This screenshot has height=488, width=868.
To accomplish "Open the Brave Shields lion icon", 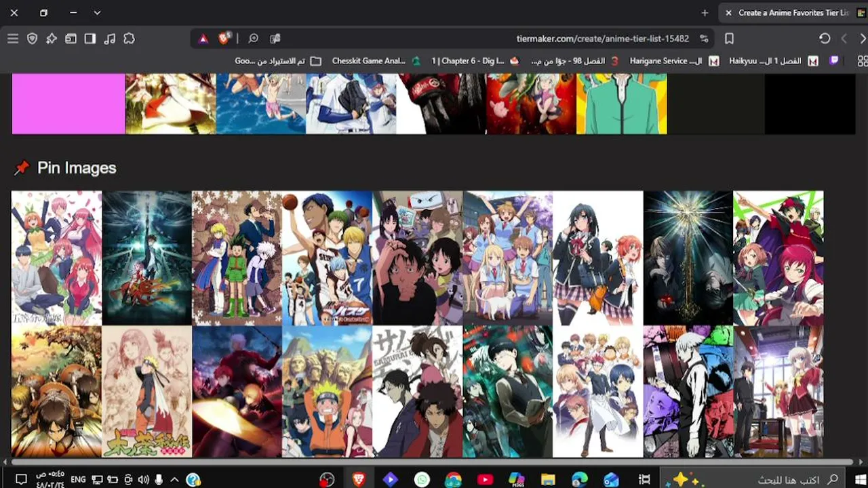I will point(224,39).
